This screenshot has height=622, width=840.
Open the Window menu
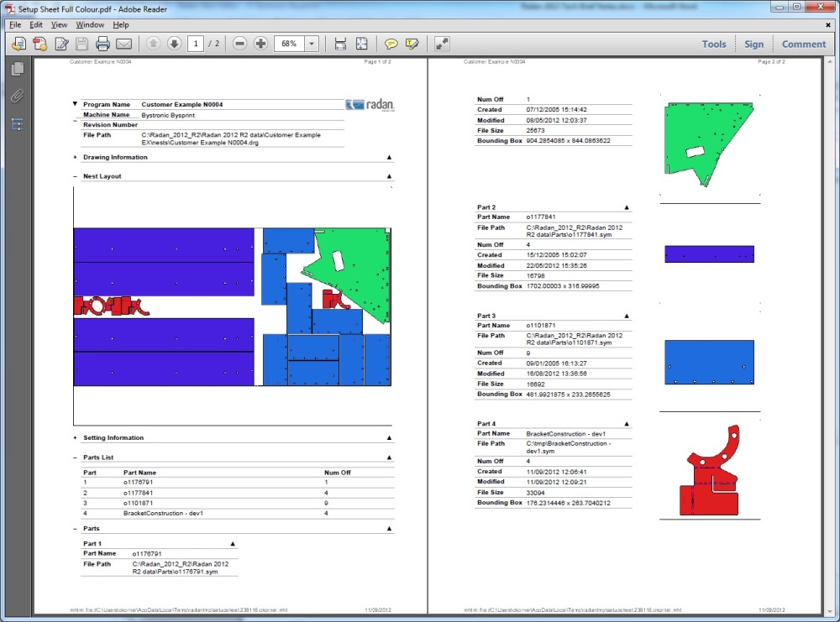pyautogui.click(x=90, y=25)
